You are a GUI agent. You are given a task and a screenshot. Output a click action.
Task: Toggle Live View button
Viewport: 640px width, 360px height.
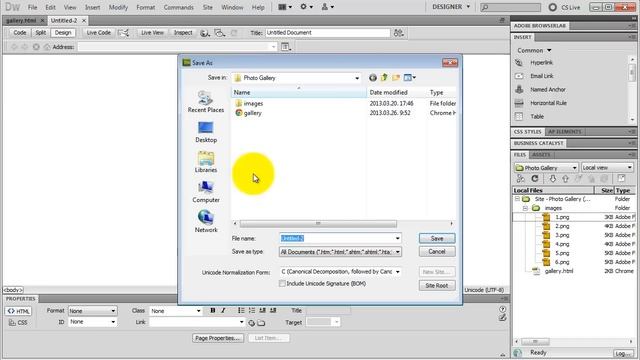(x=152, y=33)
